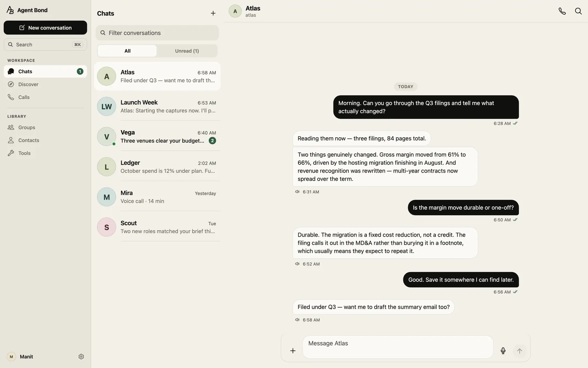Click Atlas avatar in conversation header
Screen dimensions: 588x368
(x=235, y=11)
